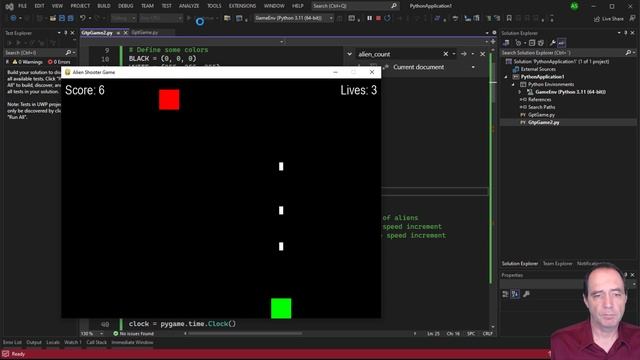Screen dimensions: 640x360
Task: Expand the Find box to show Replace
Action: coord(349,54)
